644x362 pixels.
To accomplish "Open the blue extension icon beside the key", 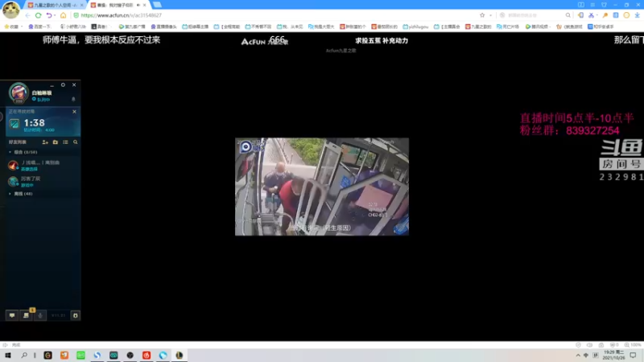I will point(616,15).
